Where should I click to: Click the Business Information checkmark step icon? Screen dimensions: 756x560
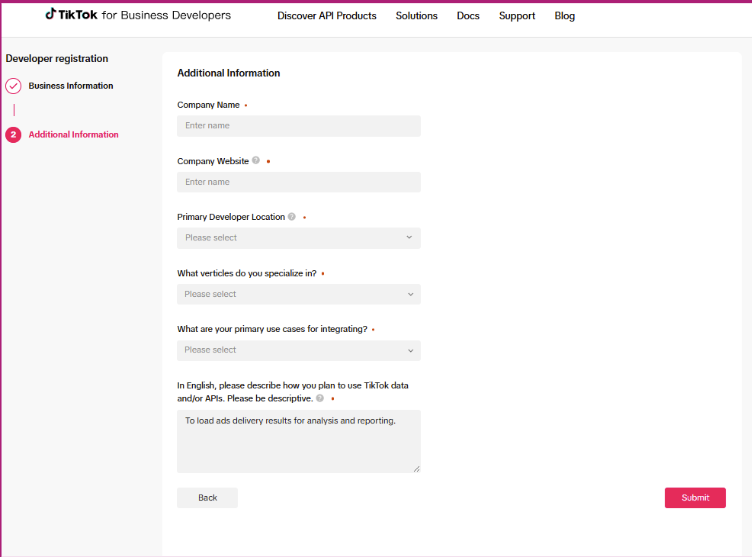13,86
